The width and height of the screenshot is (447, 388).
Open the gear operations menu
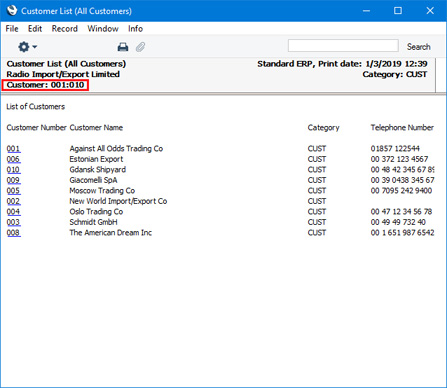pyautogui.click(x=27, y=47)
